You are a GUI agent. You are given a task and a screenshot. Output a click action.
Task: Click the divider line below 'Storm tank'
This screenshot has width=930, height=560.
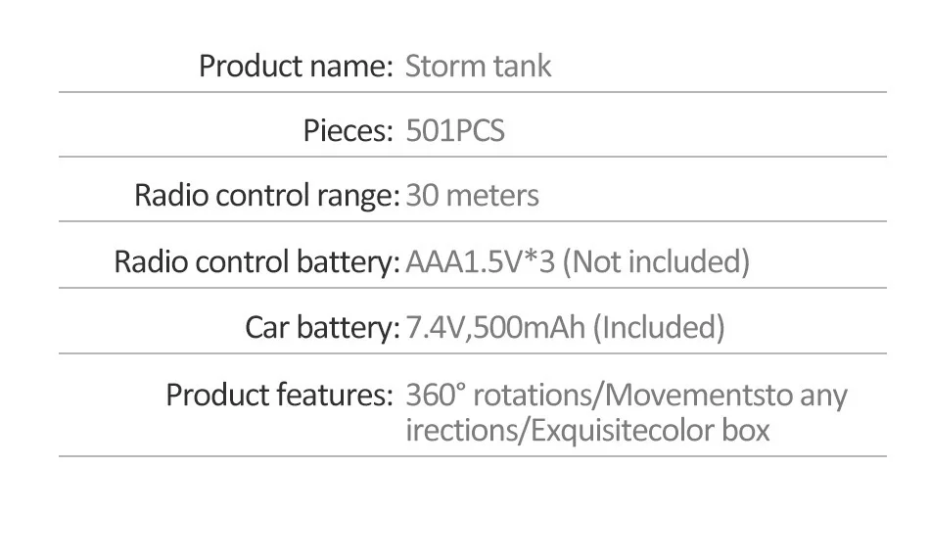click(473, 92)
